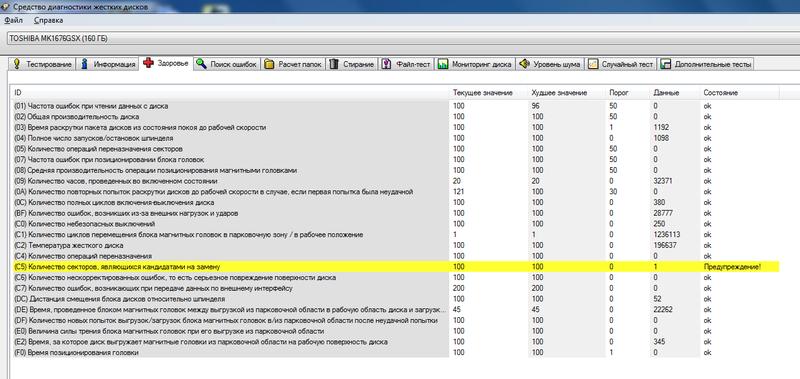Image resolution: width=800 pixels, height=379 pixels.
Task: Click the chart icon of Мониторинг диска
Action: [443, 64]
